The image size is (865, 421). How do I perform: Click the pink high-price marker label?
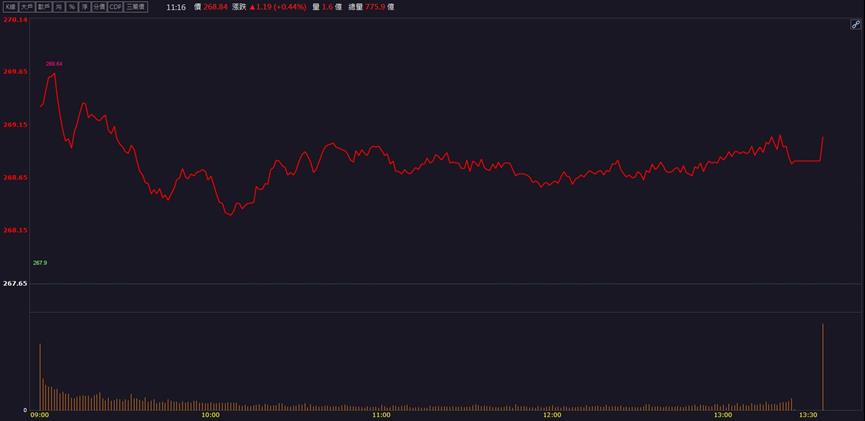click(x=54, y=64)
